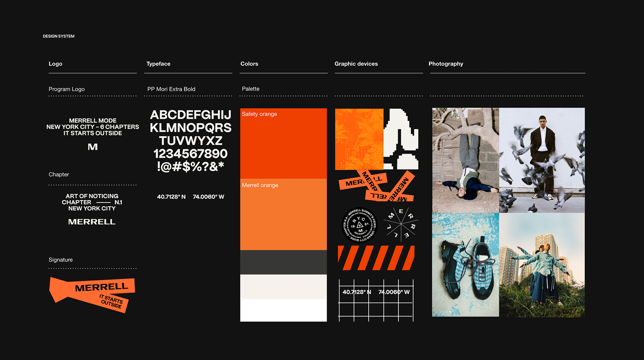The width and height of the screenshot is (644, 360).
Task: Click the Chapter subheading
Action: (59, 174)
